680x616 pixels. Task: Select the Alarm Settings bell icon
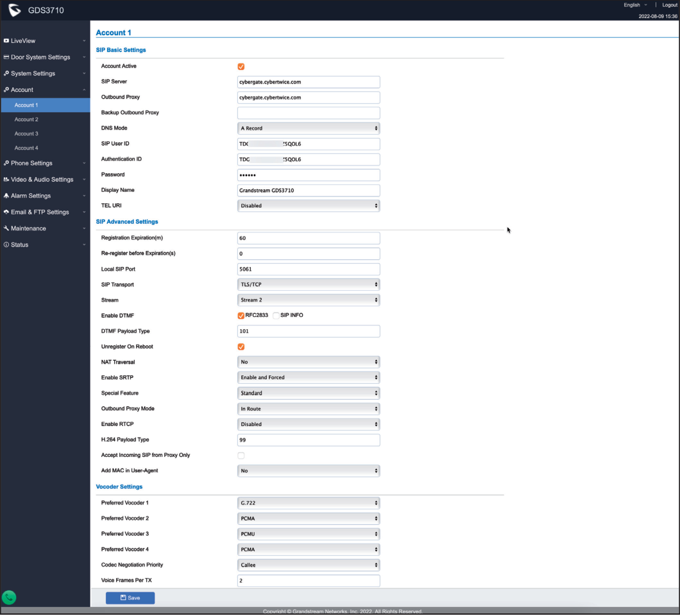[5, 196]
